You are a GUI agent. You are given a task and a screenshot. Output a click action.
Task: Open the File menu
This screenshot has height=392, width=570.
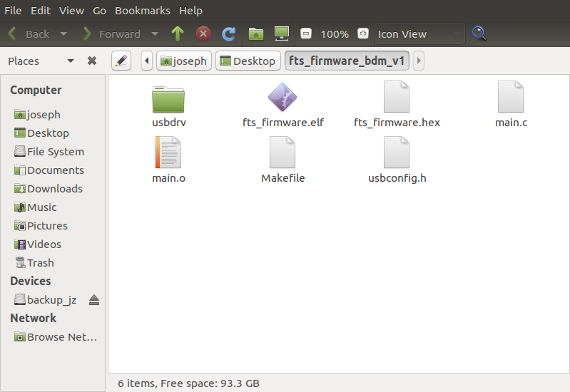[x=13, y=11]
